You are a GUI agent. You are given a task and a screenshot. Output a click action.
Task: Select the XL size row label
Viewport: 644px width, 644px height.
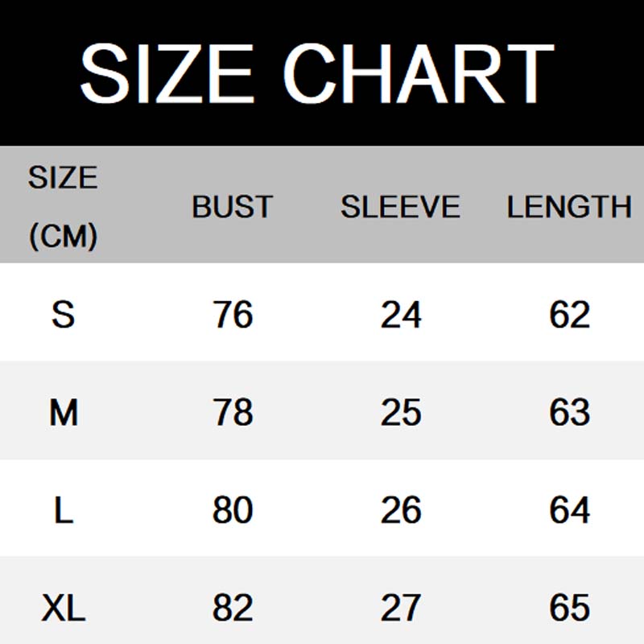[64, 608]
